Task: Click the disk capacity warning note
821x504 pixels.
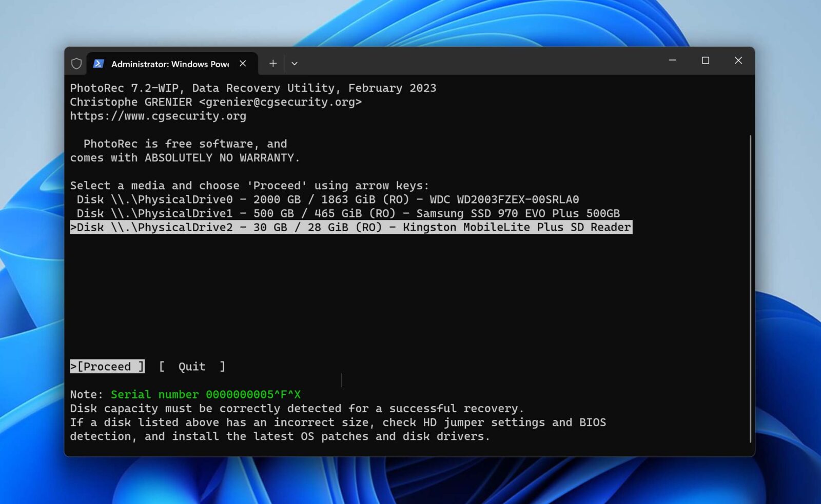Action: coord(297,408)
